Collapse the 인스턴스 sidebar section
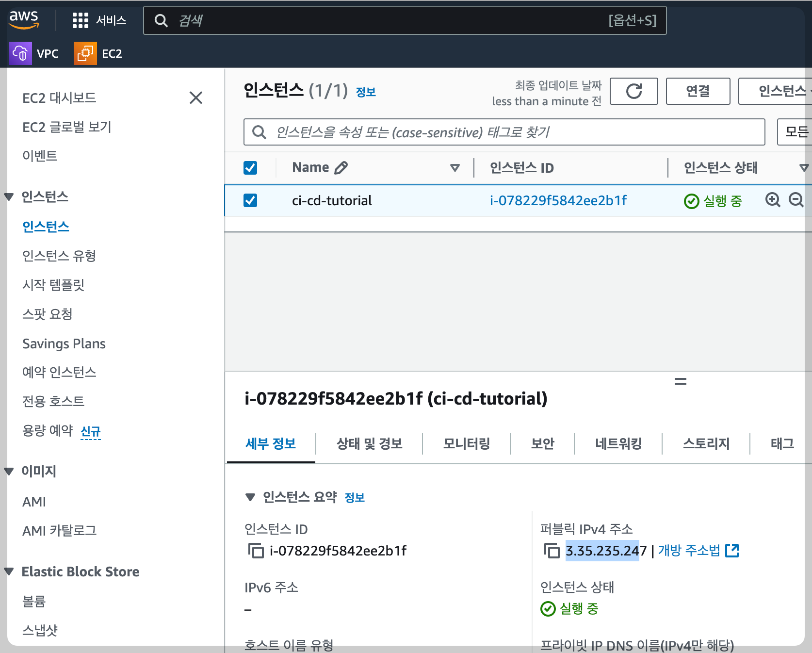 tap(9, 197)
